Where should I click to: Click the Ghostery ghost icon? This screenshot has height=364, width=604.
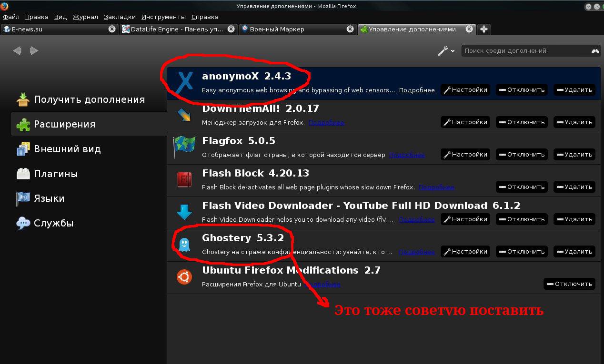184,245
